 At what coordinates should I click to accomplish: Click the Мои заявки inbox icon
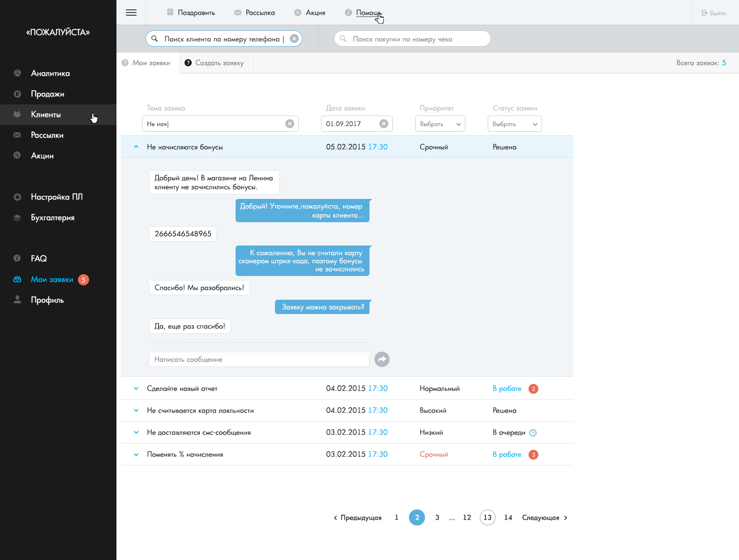click(x=17, y=280)
